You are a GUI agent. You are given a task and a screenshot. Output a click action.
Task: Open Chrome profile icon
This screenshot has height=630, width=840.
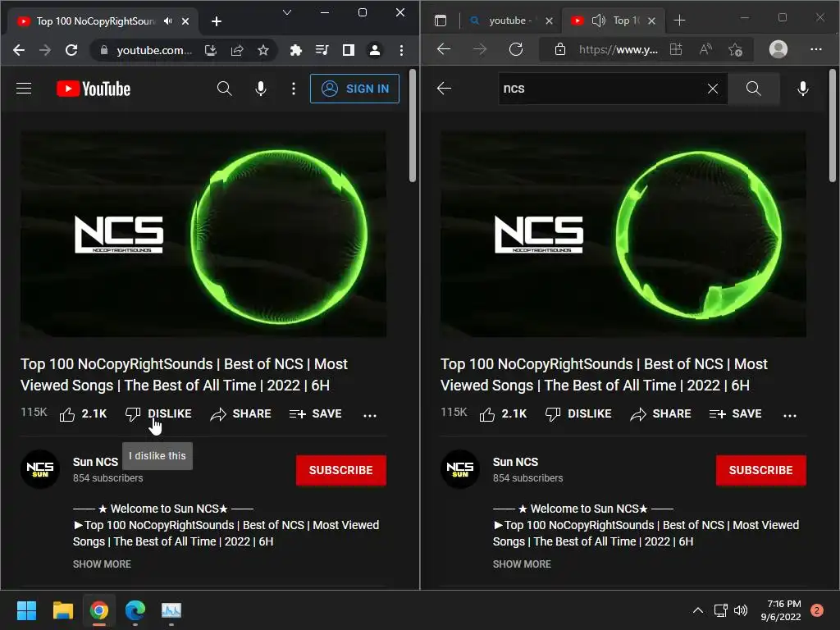(x=374, y=50)
